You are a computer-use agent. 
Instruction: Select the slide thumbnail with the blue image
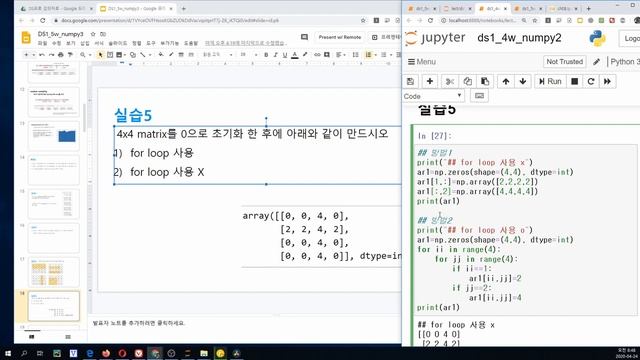point(53,136)
